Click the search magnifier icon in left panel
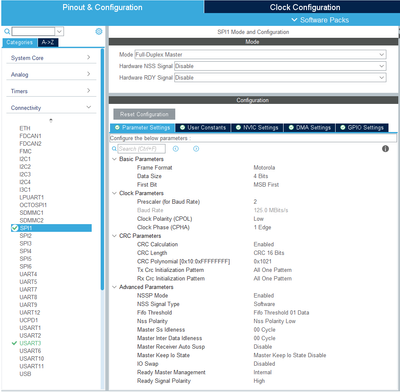This screenshot has height=392, width=400. pos(7,31)
